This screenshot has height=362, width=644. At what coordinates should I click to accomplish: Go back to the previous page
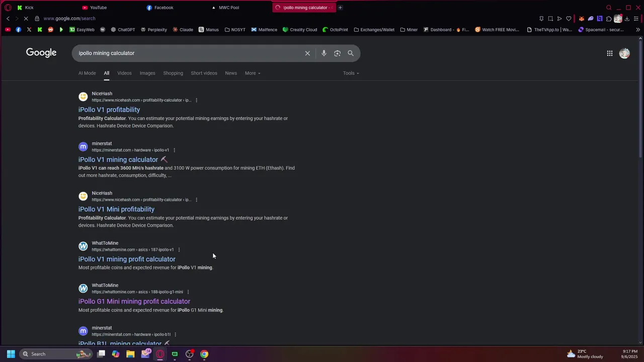pyautogui.click(x=8, y=19)
